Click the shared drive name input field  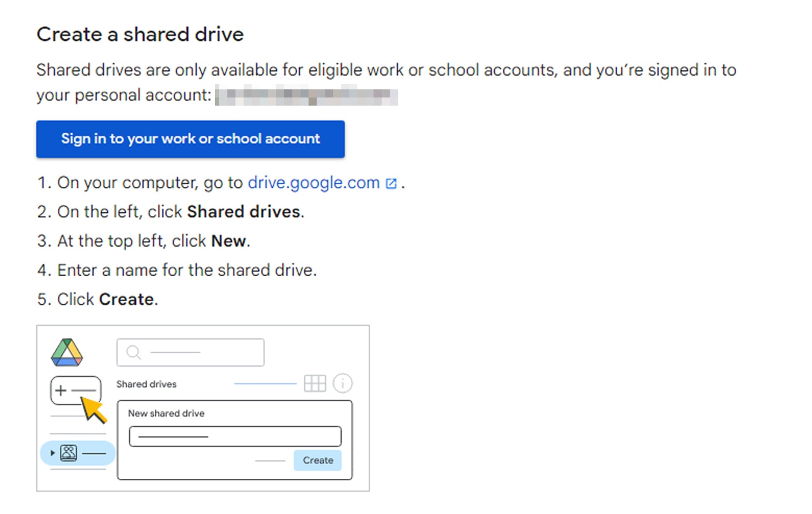point(234,436)
